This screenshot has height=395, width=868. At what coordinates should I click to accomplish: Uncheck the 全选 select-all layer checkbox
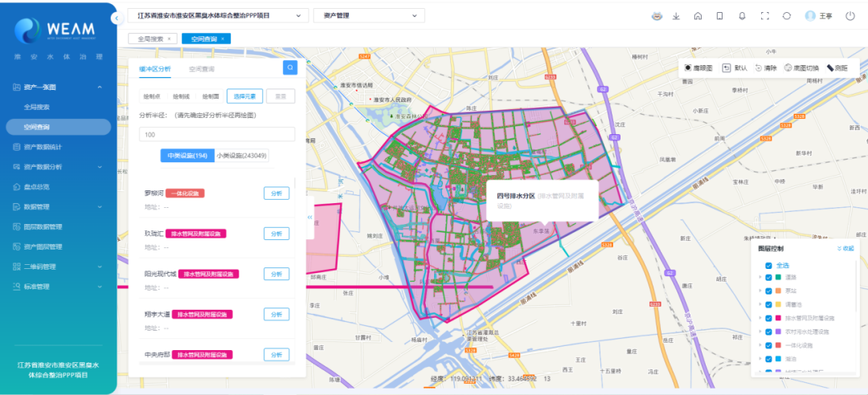(x=769, y=265)
